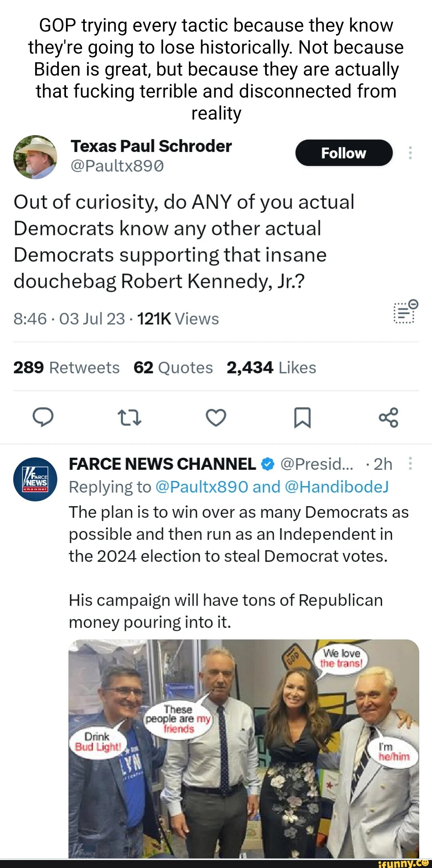Open three-dot menu next to Follow

(410, 153)
